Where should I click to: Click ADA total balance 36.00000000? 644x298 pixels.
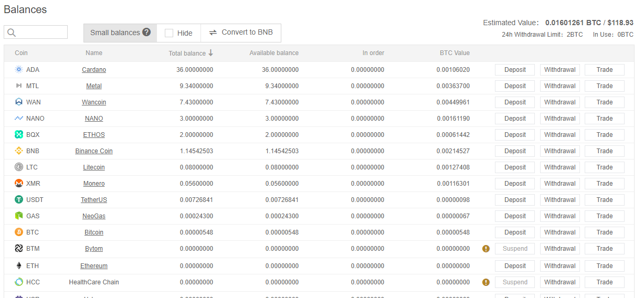tap(195, 70)
